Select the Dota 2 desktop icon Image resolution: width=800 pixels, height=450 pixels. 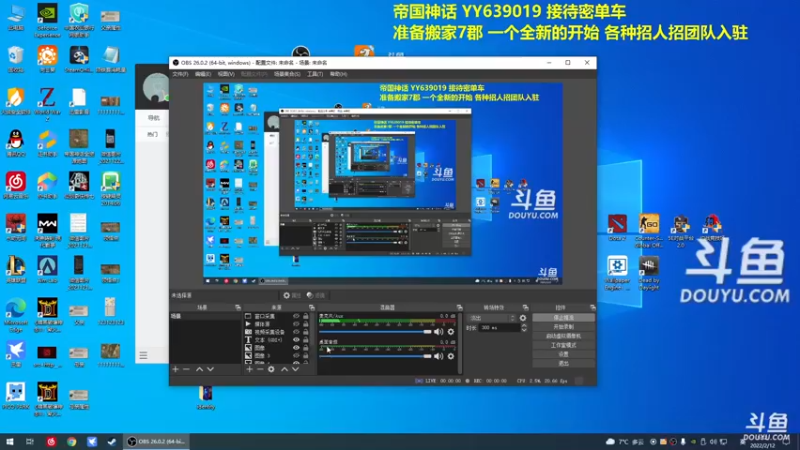click(617, 228)
